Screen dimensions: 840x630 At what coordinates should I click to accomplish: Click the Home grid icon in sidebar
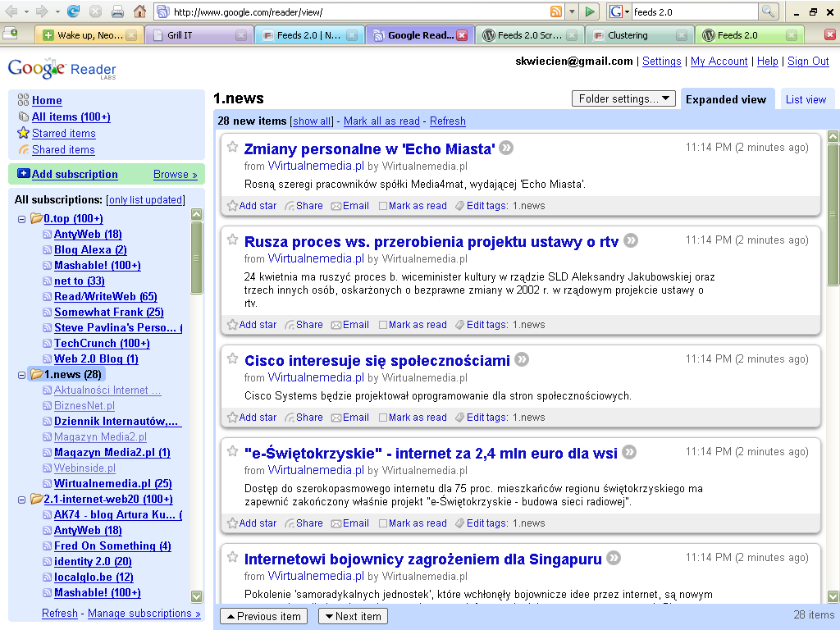click(x=23, y=99)
